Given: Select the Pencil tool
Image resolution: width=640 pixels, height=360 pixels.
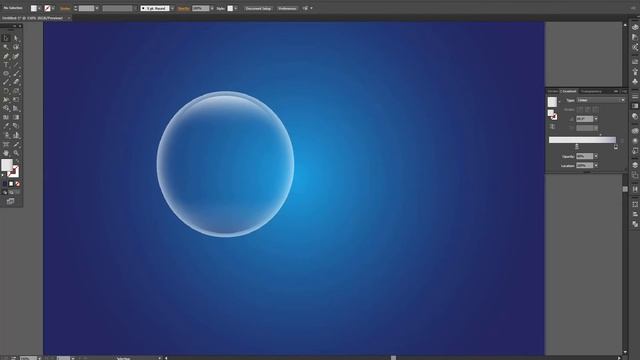Looking at the screenshot, I should point(6,82).
